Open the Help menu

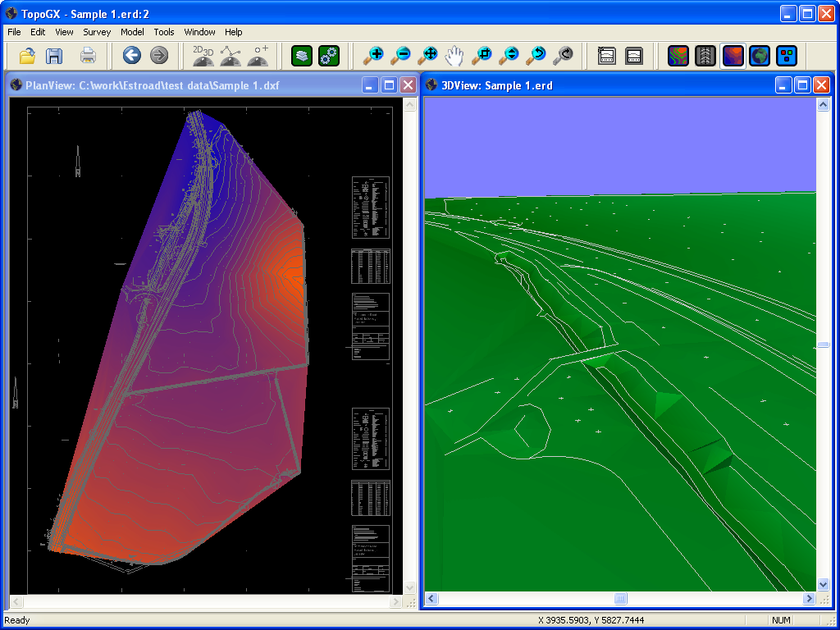234,32
